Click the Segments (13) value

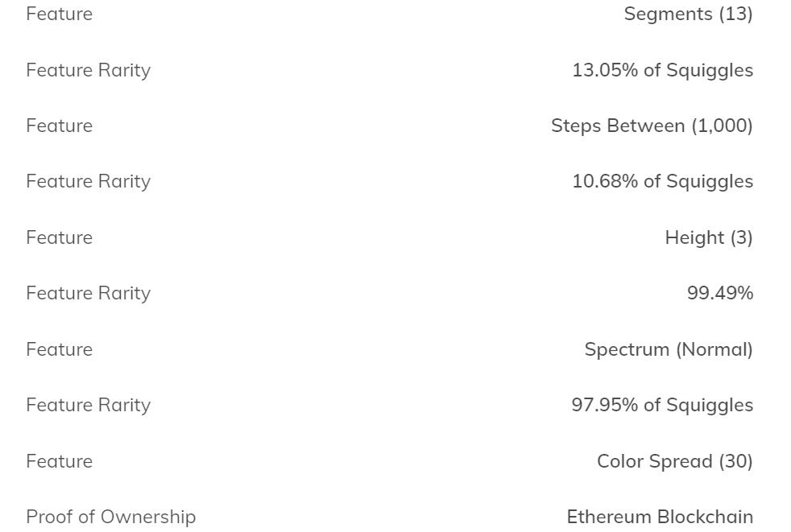point(688,14)
